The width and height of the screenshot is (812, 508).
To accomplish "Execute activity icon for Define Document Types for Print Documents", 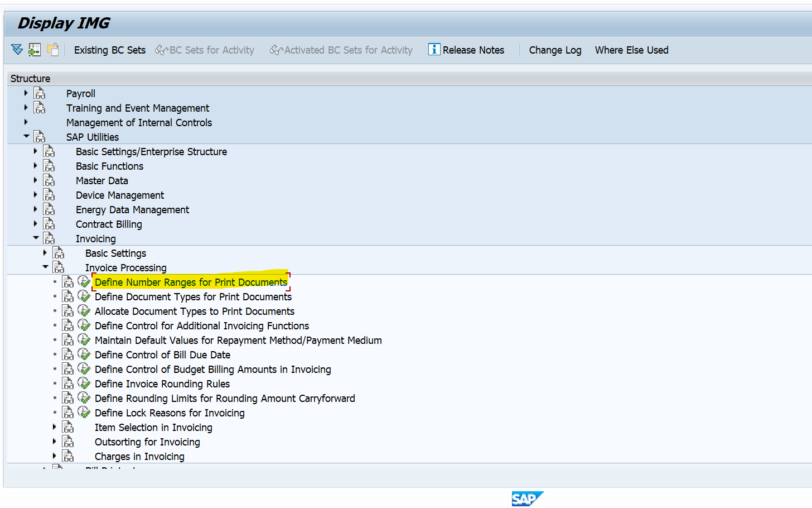I will (84, 296).
